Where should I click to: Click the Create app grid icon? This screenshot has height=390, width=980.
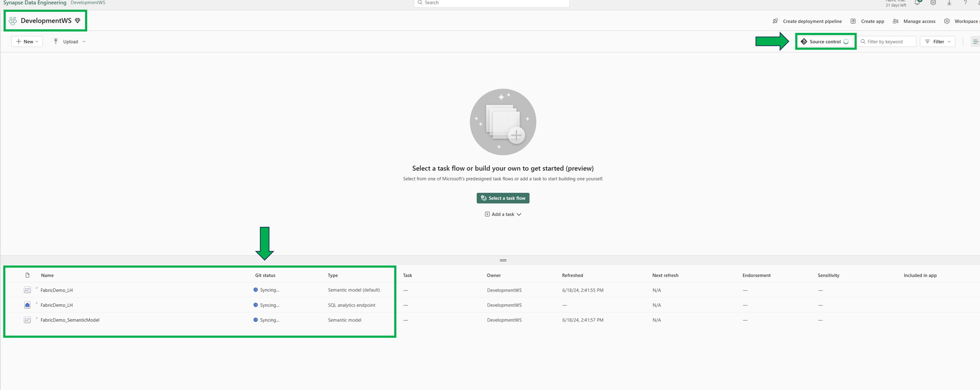(x=853, y=21)
